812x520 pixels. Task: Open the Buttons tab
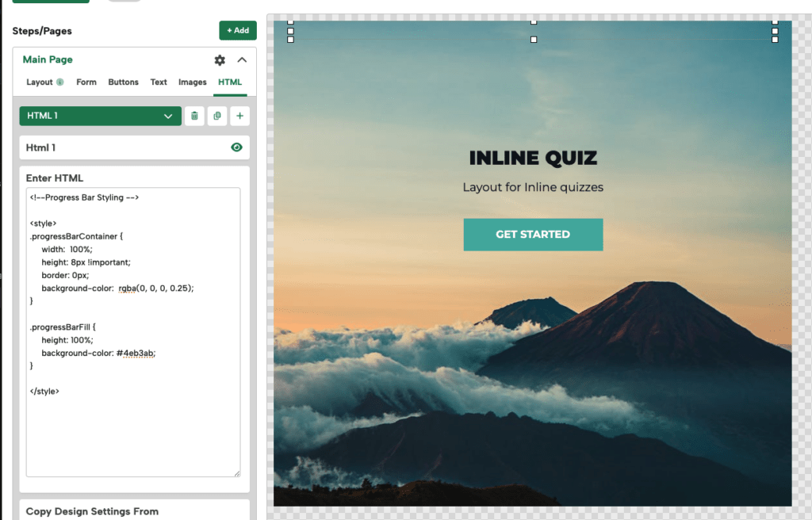[123, 82]
